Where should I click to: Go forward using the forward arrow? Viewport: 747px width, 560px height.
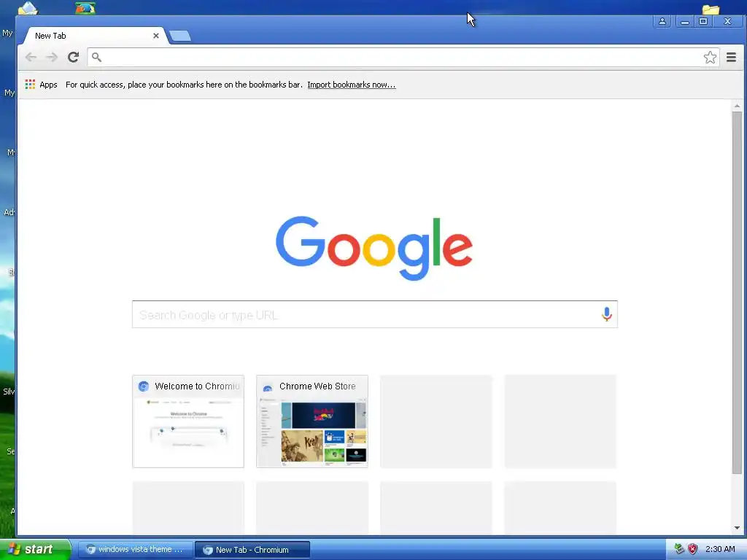pyautogui.click(x=52, y=57)
